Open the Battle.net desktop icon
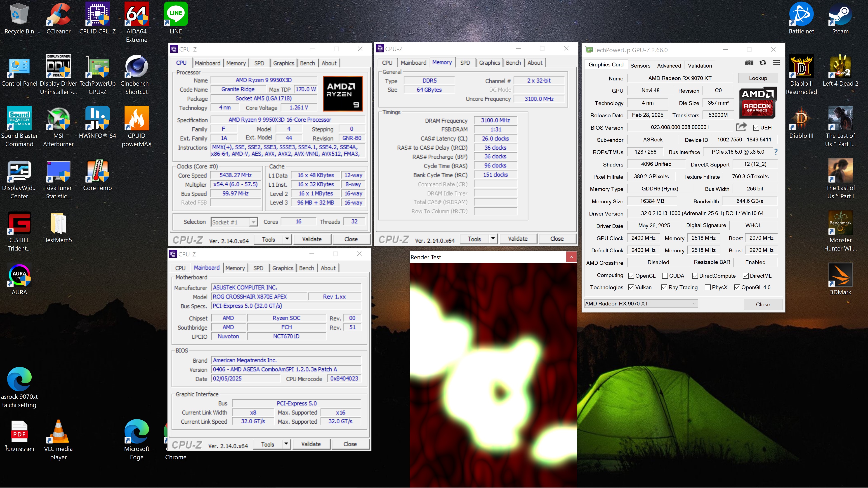The image size is (868, 488). 801,19
